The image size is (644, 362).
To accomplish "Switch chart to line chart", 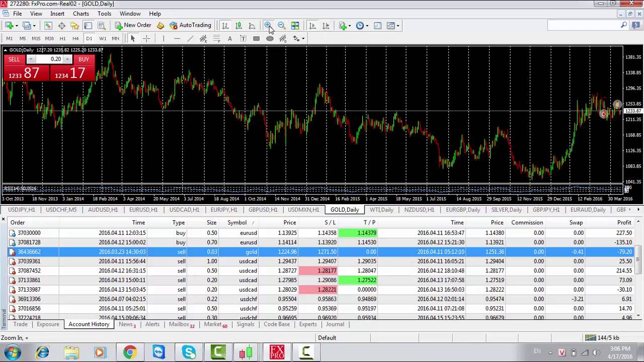I will pos(252,26).
